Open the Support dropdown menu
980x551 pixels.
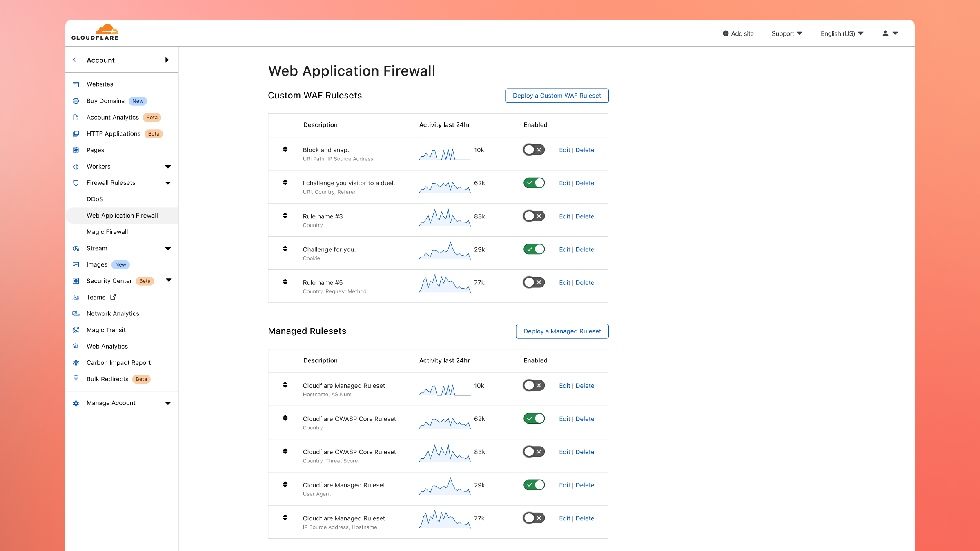coord(786,33)
